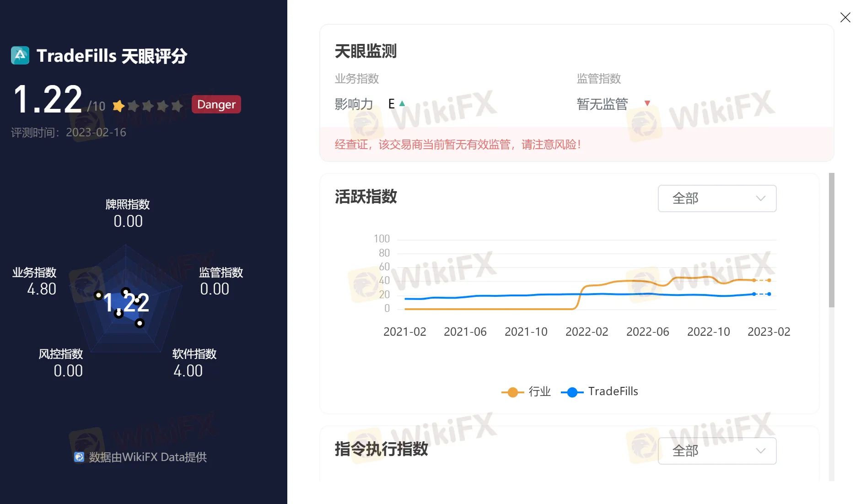Click the right-side scrollbar thumb

(x=831, y=240)
